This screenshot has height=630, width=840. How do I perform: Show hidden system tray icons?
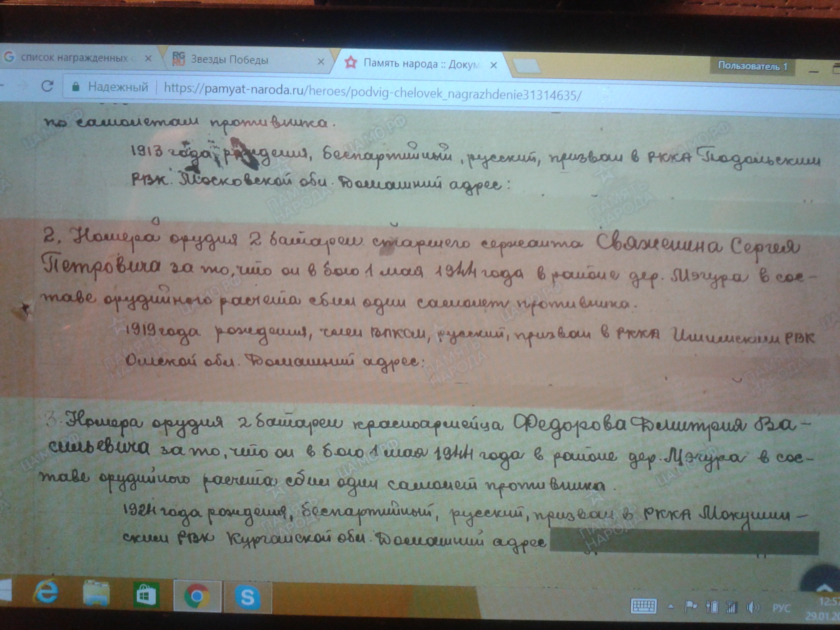pos(671,607)
